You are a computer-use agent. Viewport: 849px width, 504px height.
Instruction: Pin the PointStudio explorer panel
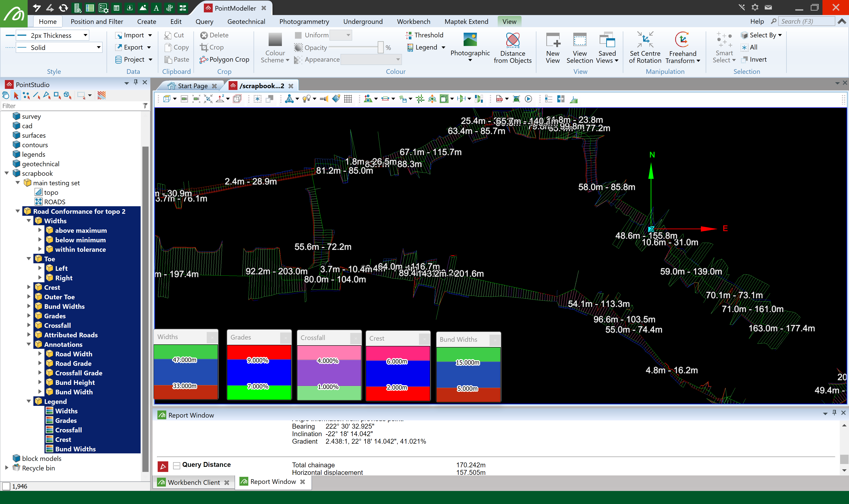136,82
